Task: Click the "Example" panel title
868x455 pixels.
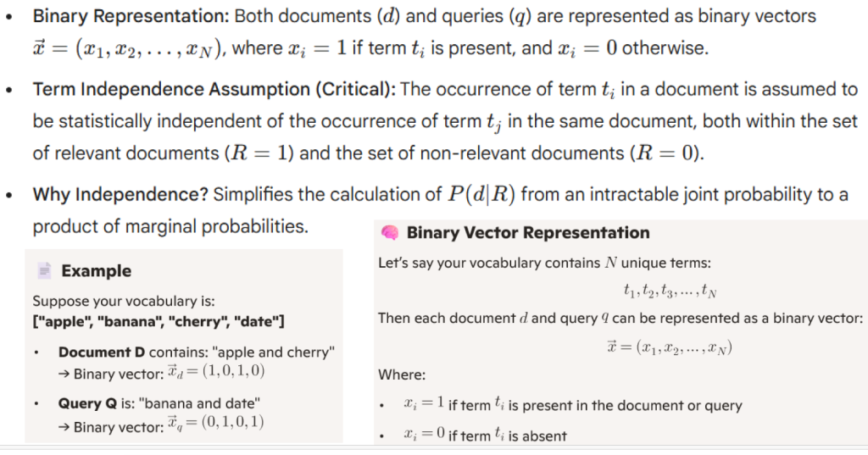Action: tap(97, 271)
